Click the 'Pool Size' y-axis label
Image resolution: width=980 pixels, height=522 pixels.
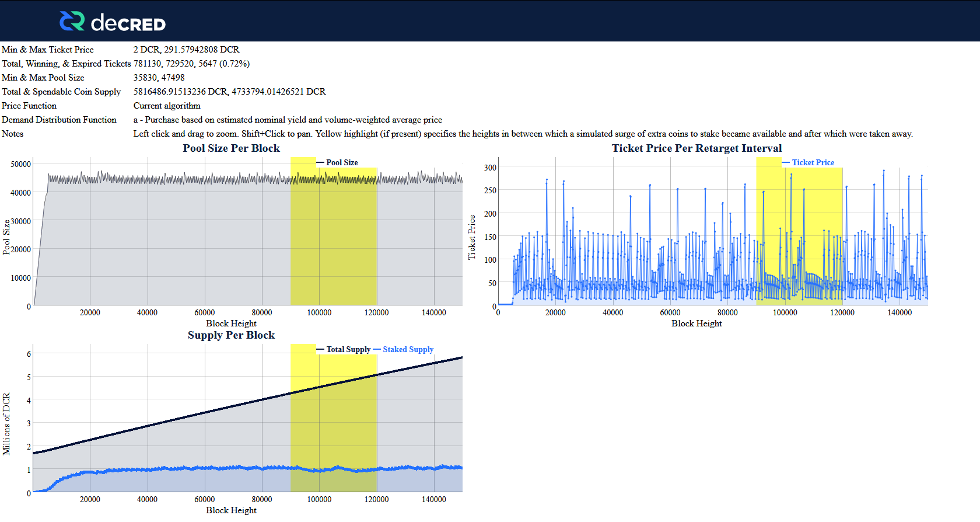6,237
